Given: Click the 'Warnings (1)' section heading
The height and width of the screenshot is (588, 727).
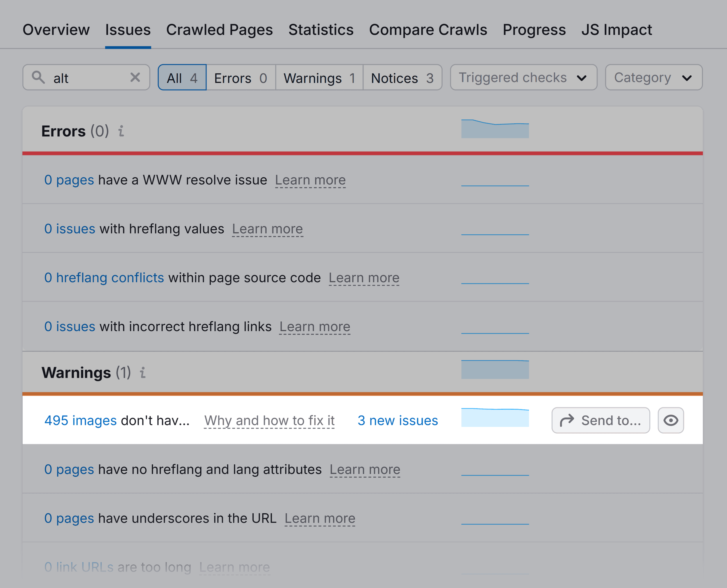Looking at the screenshot, I should (86, 373).
